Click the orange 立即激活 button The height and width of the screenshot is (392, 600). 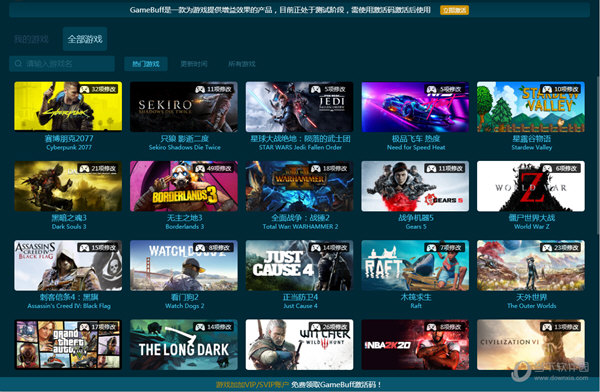(x=455, y=10)
